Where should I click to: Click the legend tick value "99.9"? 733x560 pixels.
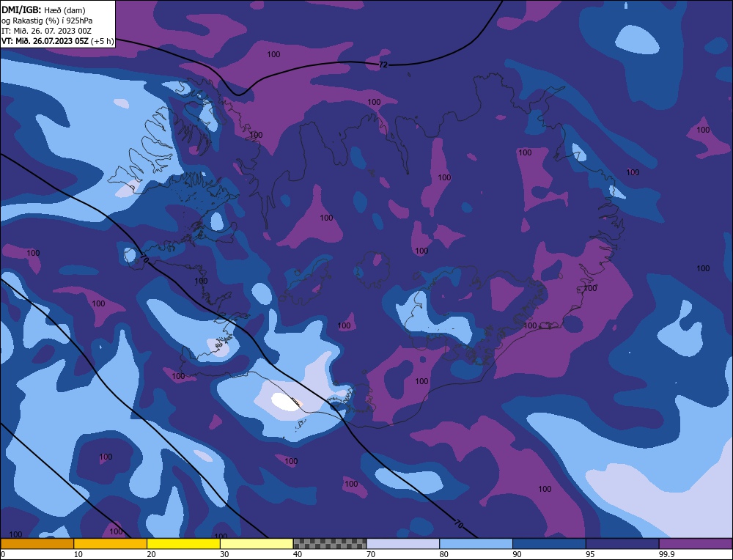666,554
